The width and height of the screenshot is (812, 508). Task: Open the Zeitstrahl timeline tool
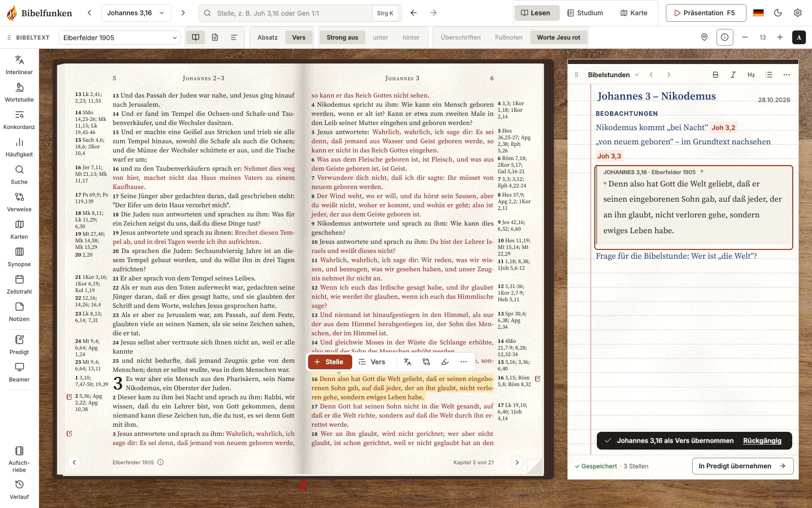(19, 284)
